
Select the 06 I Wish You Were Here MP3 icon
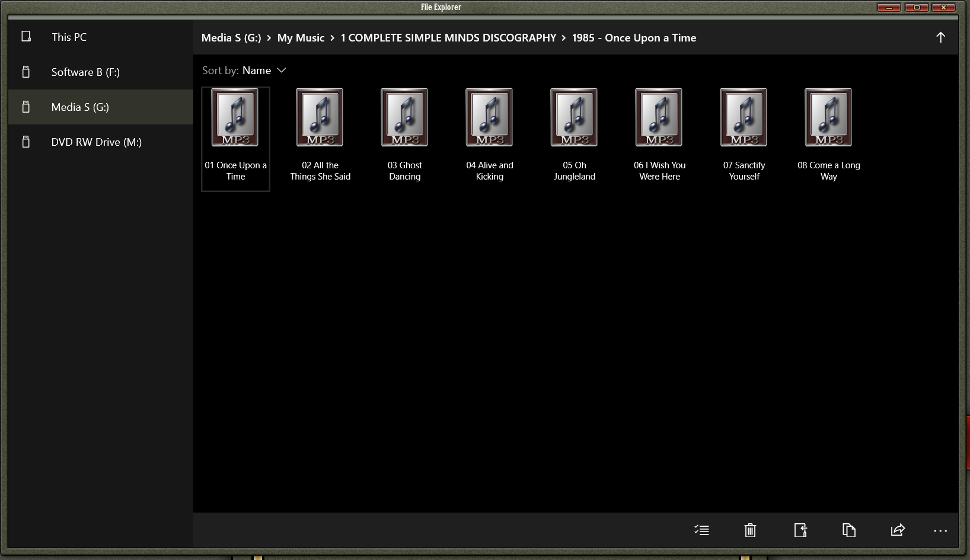coord(659,117)
